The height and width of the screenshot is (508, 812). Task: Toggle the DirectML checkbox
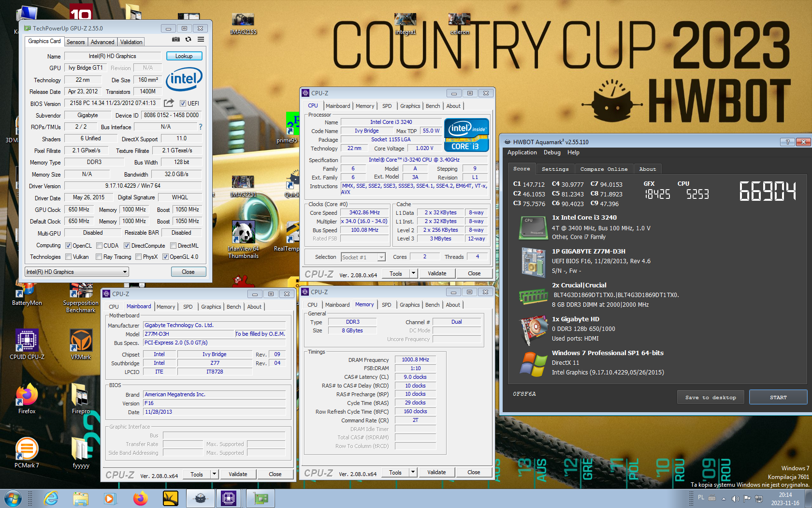(x=173, y=246)
